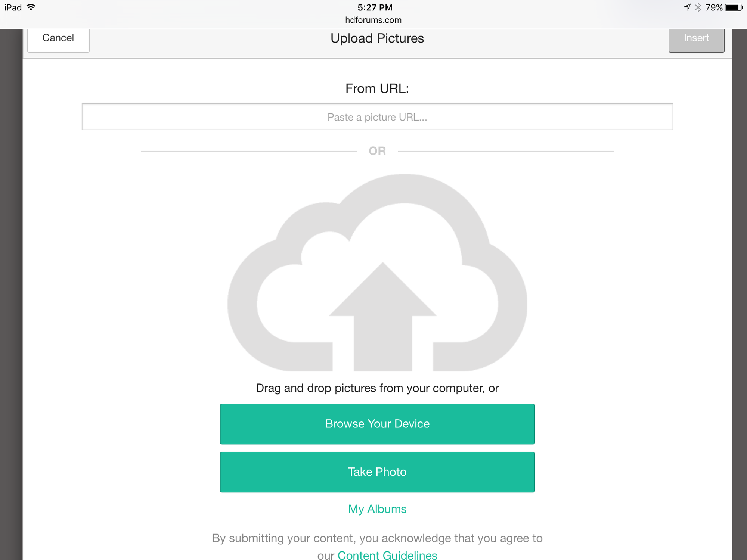
Task: Tap the WiFi status icon
Action: 31,7
